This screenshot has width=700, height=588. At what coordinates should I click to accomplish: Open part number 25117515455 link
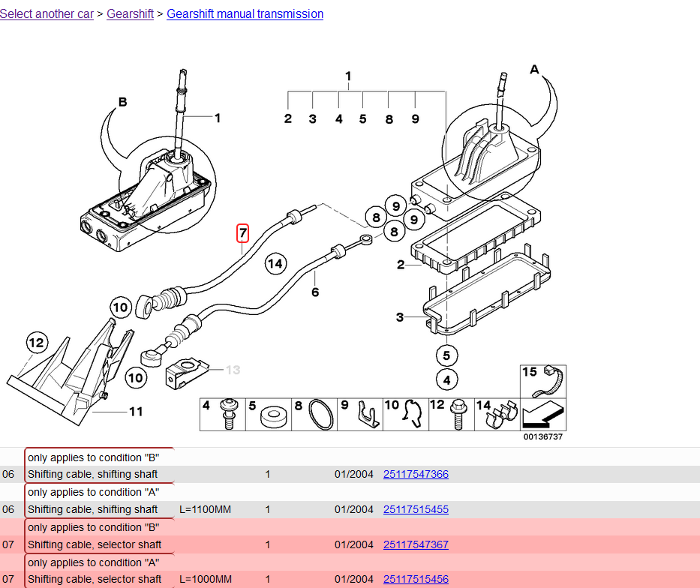pyautogui.click(x=416, y=509)
